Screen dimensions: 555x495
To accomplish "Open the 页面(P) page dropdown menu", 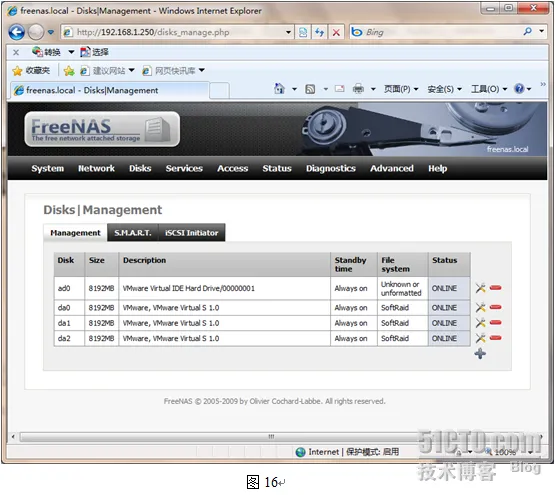I will click(x=401, y=89).
